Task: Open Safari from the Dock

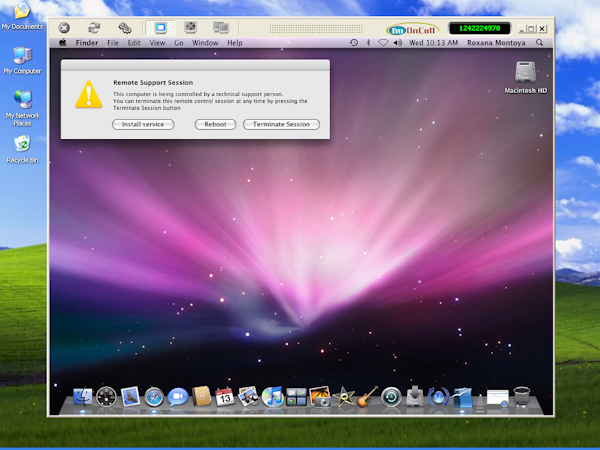Action: pos(154,397)
